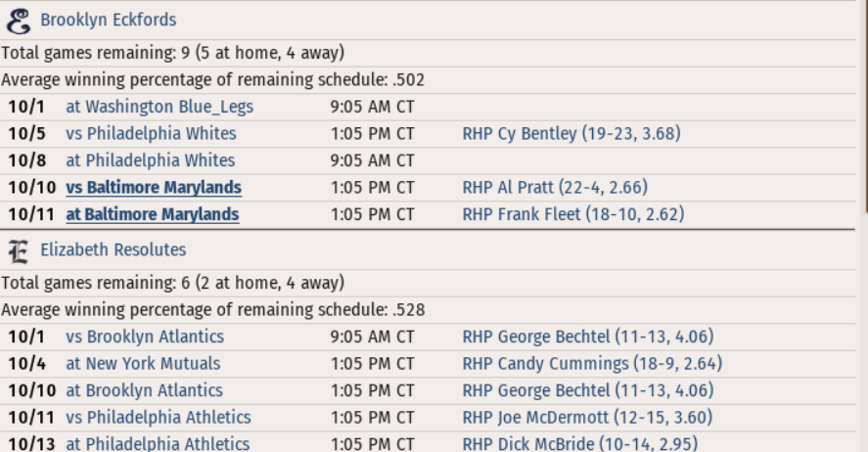
Task: Open the 10/1 vs Brooklyn Atlantics game
Action: coord(145,337)
